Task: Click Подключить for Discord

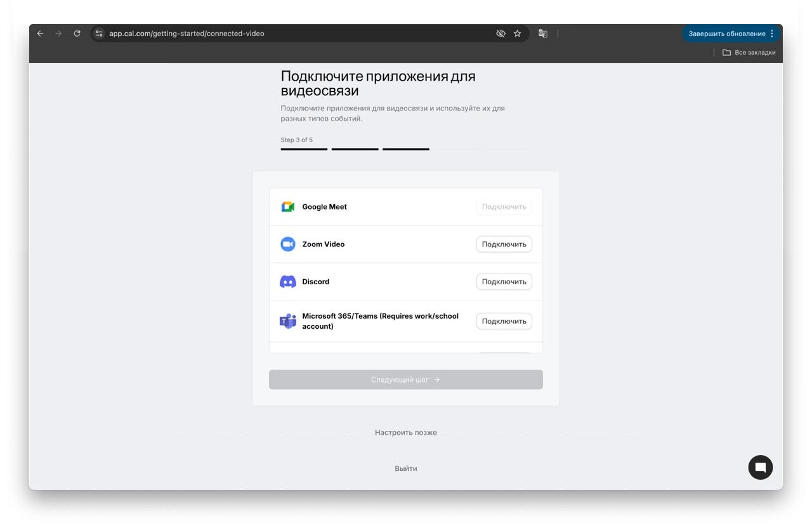Action: click(504, 282)
